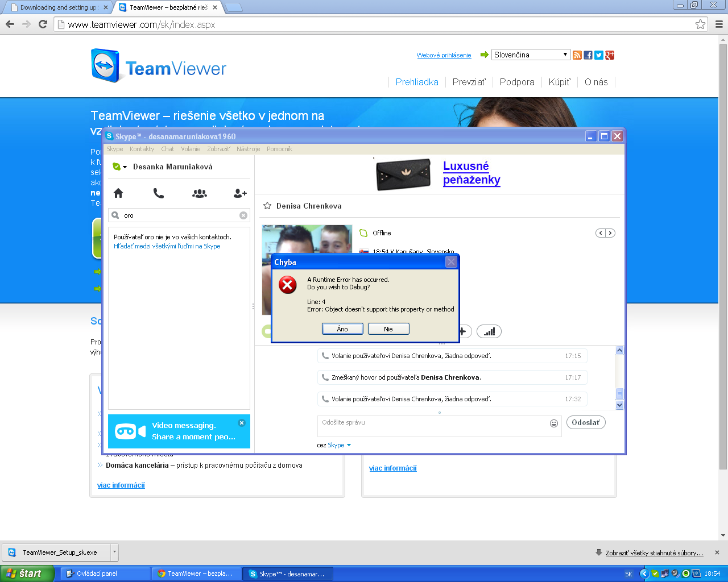The height and width of the screenshot is (582, 728).
Task: Open Chat menu in Skype
Action: (168, 149)
